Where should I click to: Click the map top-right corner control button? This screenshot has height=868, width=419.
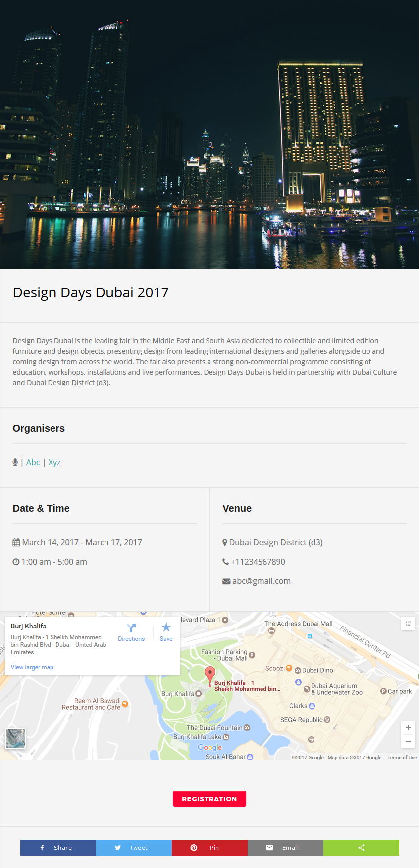tap(408, 624)
